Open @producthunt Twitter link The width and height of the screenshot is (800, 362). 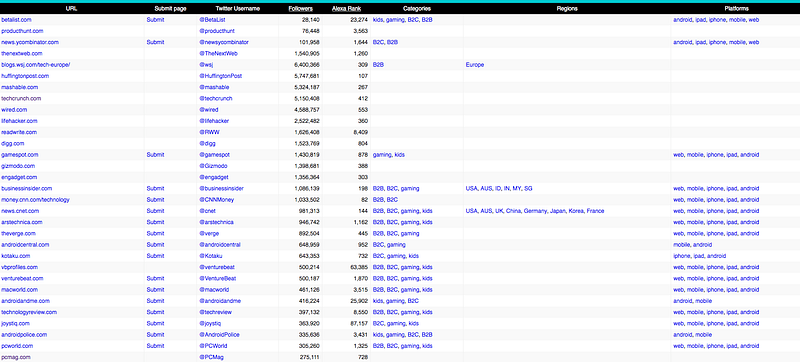[217, 31]
